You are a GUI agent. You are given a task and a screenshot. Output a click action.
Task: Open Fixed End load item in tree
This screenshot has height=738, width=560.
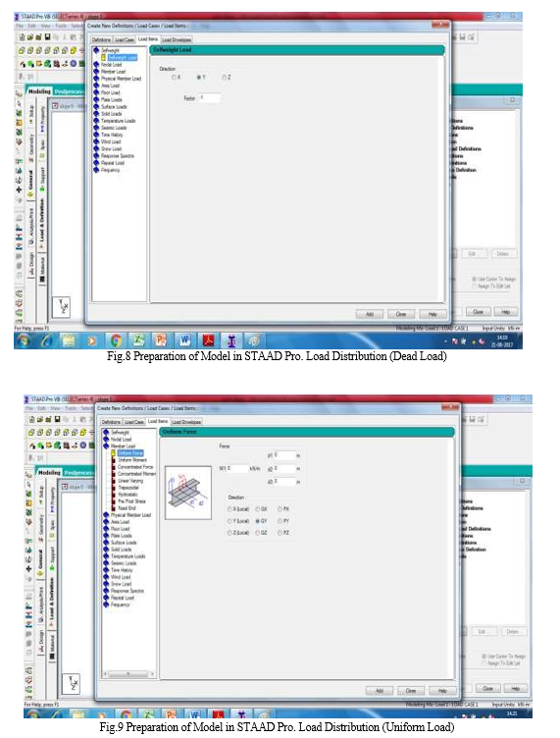[127, 508]
